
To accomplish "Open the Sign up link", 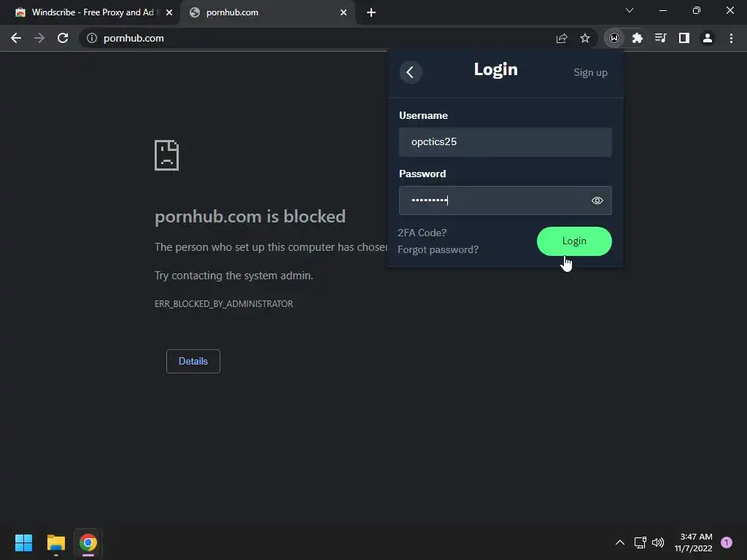I will [x=590, y=72].
